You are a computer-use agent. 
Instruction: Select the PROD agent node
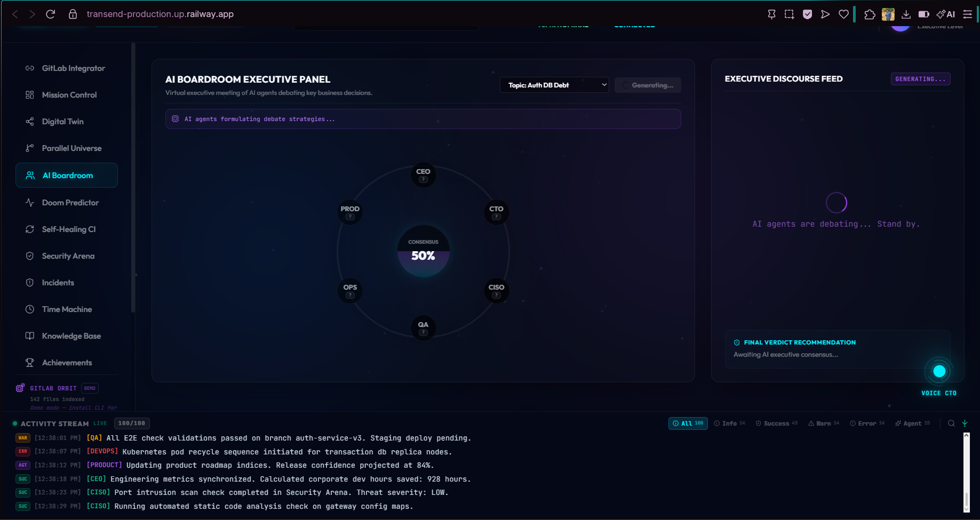350,212
